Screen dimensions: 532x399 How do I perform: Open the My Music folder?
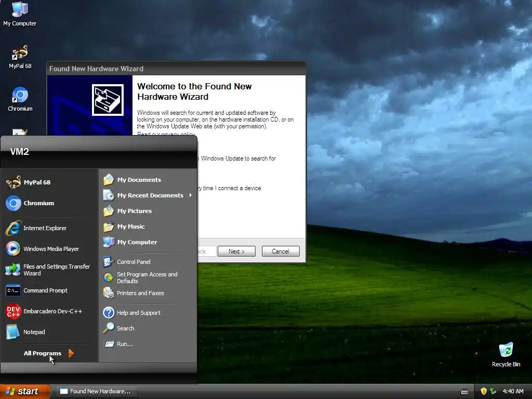148,227
